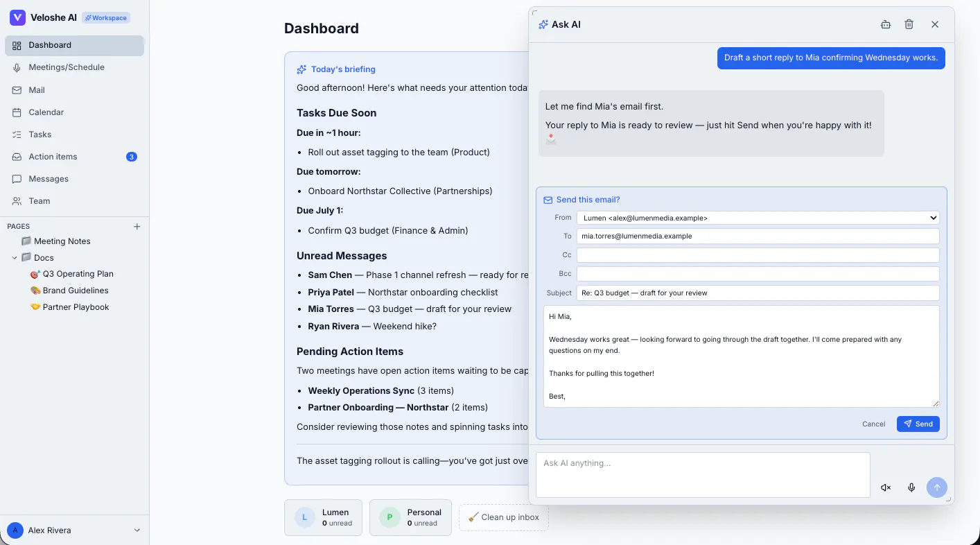
Task: Click the Clean up inbox button
Action: tap(504, 517)
